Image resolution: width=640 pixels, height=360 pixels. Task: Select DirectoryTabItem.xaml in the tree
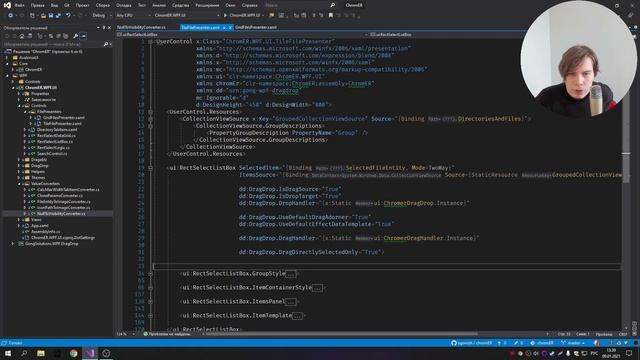pyautogui.click(x=57, y=130)
